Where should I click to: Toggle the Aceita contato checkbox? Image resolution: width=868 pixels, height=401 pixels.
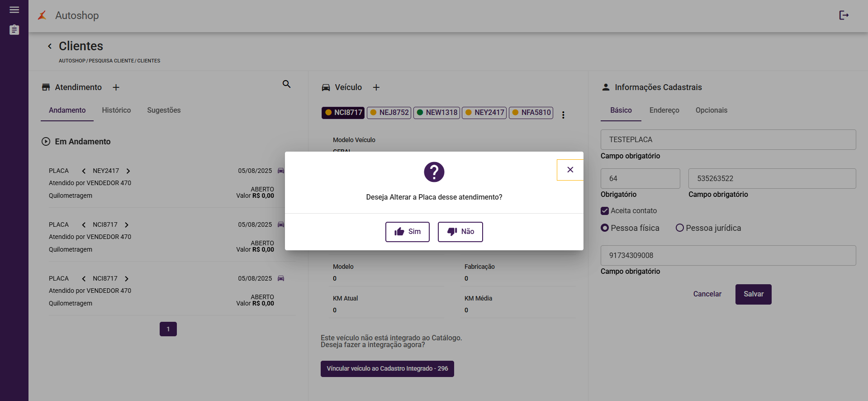tap(605, 211)
